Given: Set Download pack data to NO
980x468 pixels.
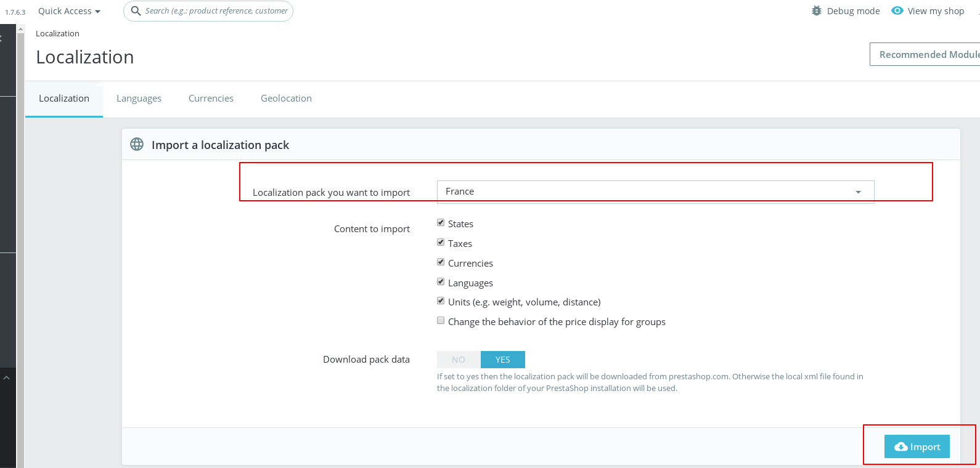Looking at the screenshot, I should [459, 360].
